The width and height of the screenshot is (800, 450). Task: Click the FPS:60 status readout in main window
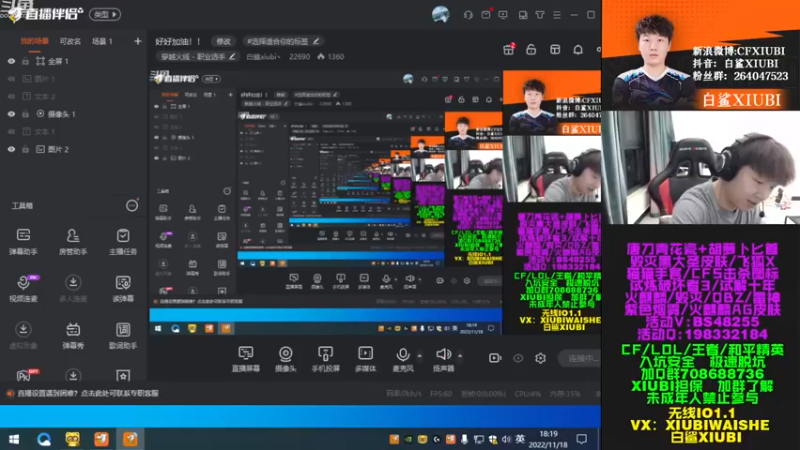441,394
